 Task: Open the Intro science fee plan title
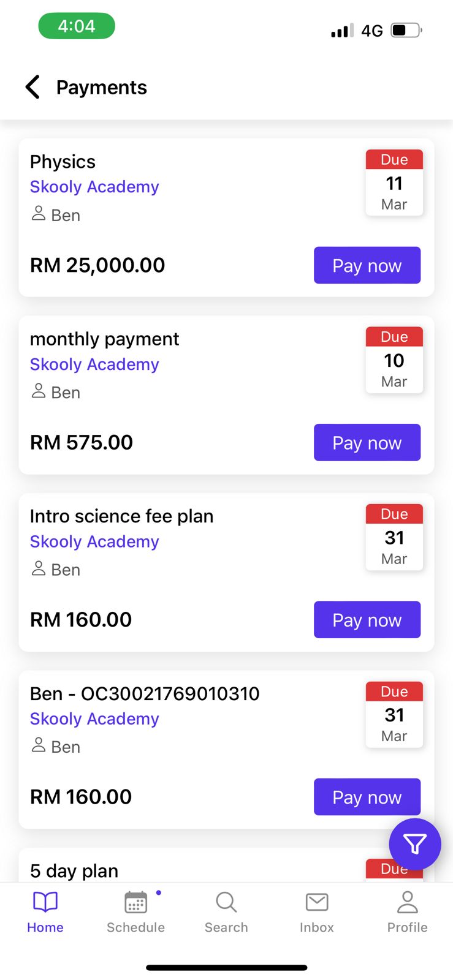(122, 516)
